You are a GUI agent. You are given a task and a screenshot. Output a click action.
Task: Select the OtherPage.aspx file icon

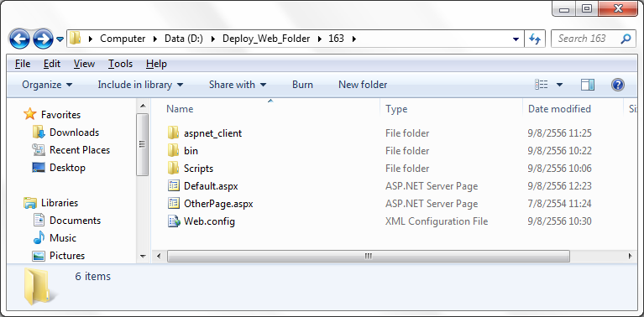pyautogui.click(x=174, y=204)
